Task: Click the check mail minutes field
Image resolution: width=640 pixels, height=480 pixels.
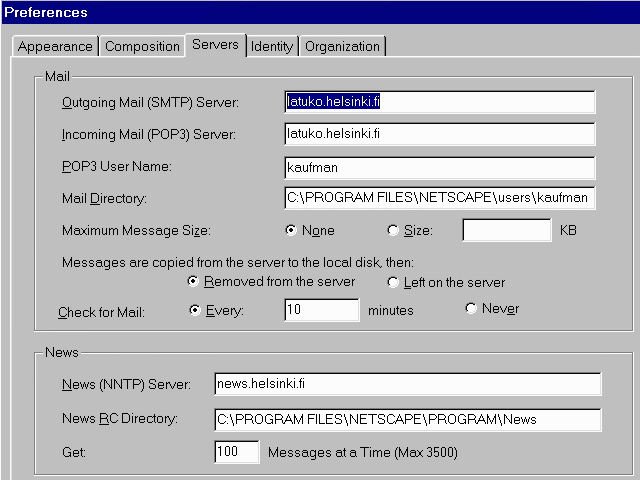Action: [x=321, y=310]
